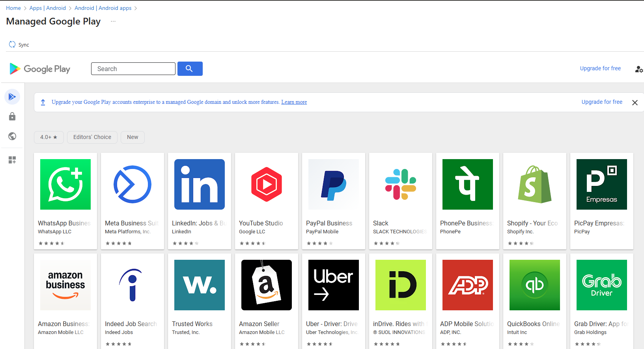Toggle the Editors' Choice filter chip
Screen dimensions: 644x349
click(92, 137)
